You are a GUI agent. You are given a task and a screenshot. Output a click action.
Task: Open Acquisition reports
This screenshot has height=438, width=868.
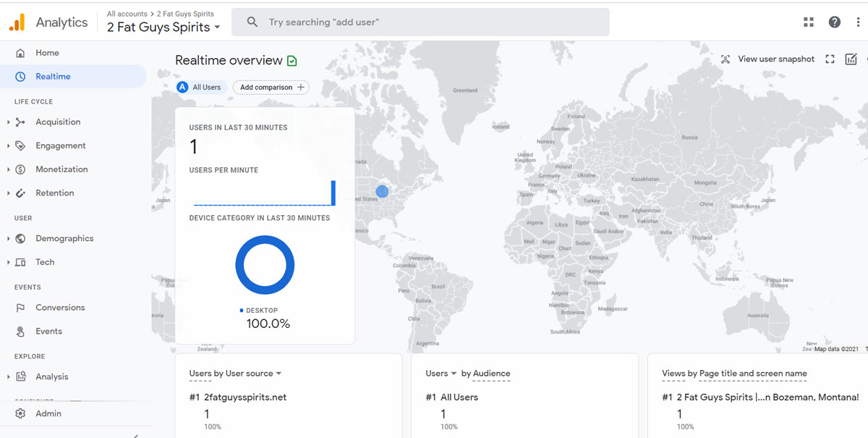[x=58, y=122]
